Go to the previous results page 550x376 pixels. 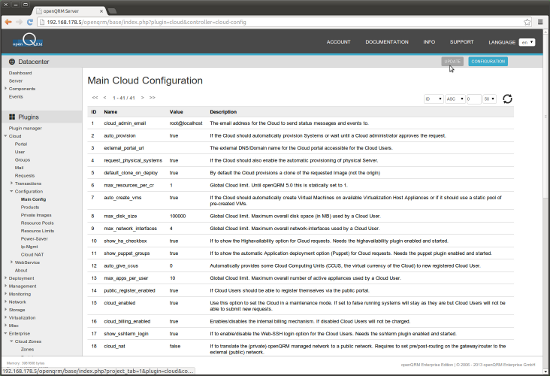(105, 98)
